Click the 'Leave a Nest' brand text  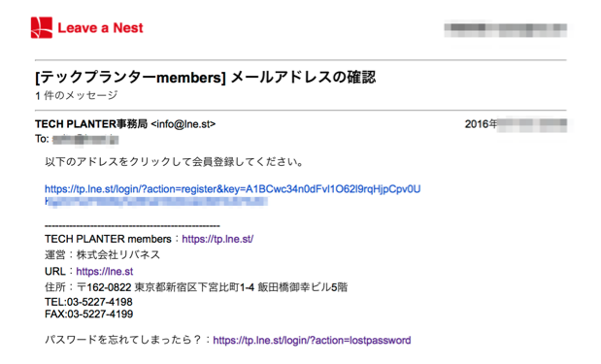[x=100, y=28]
